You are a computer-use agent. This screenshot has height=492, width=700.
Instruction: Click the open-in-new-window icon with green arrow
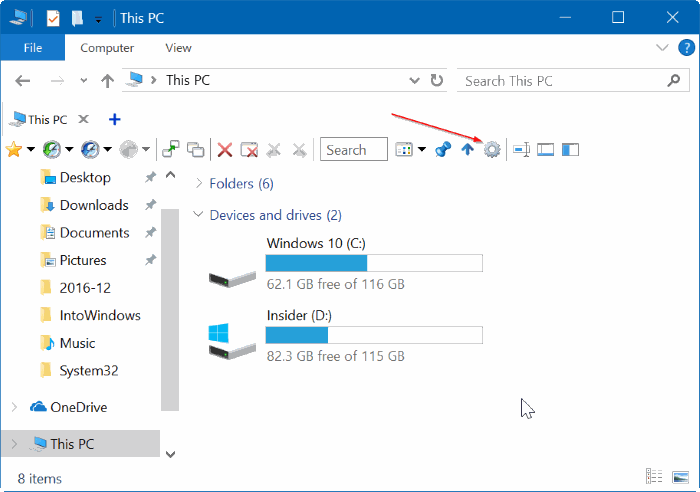[171, 150]
